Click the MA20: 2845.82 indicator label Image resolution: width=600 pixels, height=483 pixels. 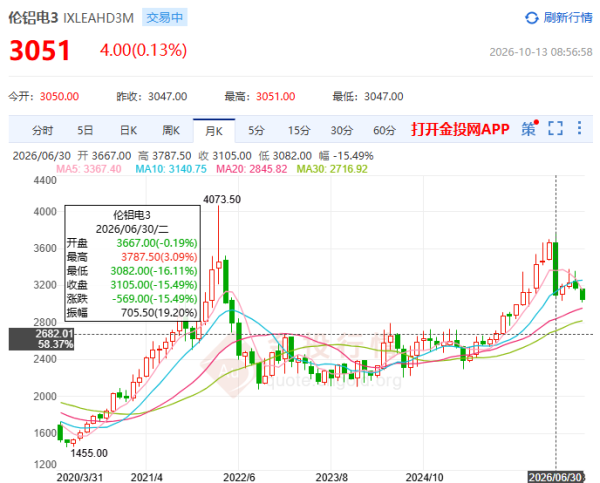tap(251, 169)
